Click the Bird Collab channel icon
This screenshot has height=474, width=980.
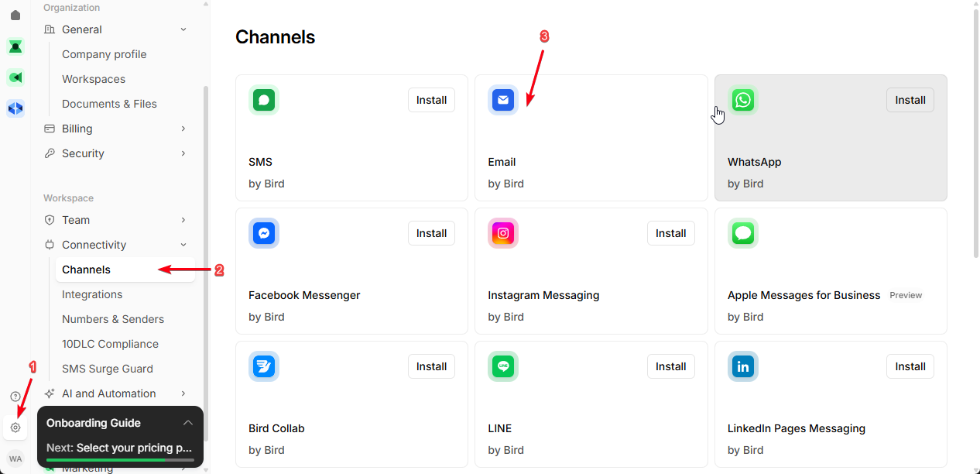point(264,366)
